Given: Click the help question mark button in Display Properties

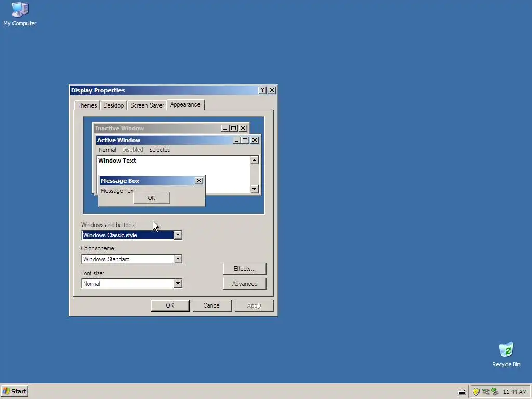Looking at the screenshot, I should pyautogui.click(x=262, y=90).
